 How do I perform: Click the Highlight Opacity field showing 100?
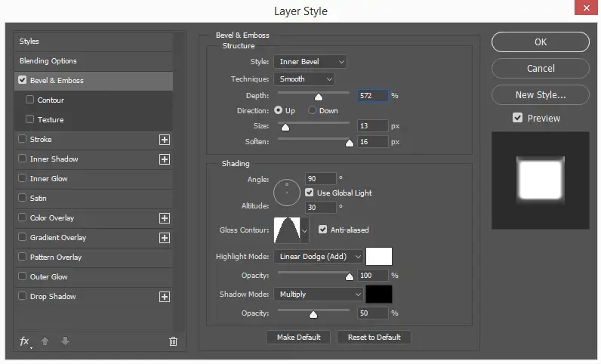click(373, 275)
